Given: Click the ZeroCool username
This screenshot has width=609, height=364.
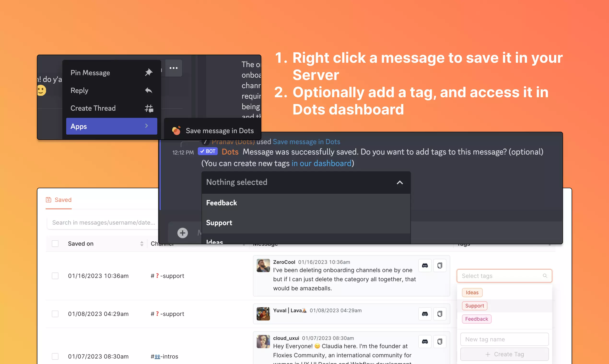Looking at the screenshot, I should pos(284,262).
